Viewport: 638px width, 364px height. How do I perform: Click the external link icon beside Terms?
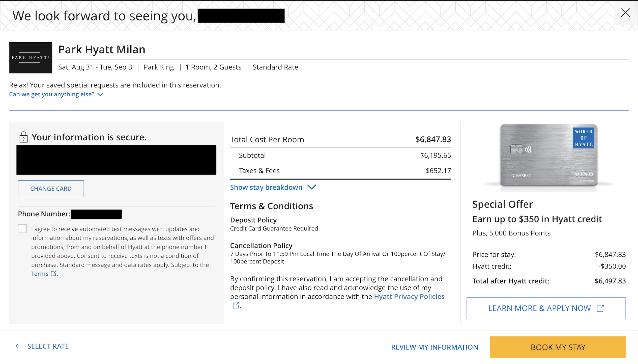coord(54,274)
